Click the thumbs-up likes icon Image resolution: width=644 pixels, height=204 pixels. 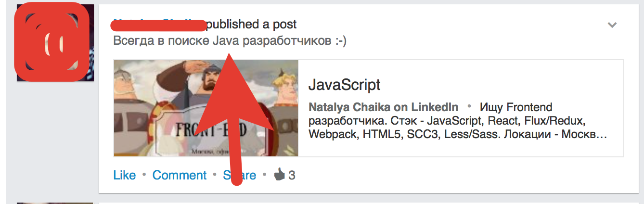click(279, 175)
